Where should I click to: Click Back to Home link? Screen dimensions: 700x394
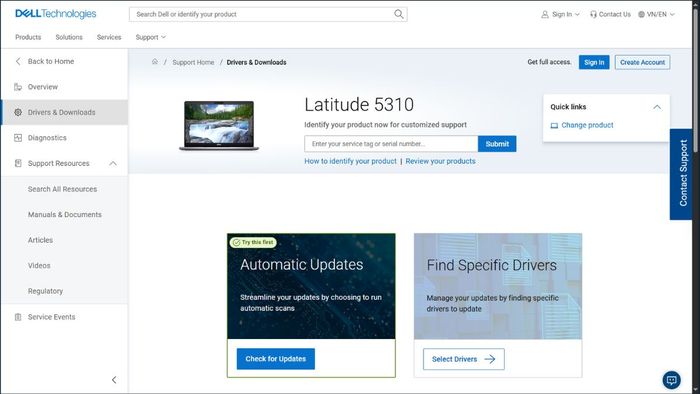pos(51,61)
